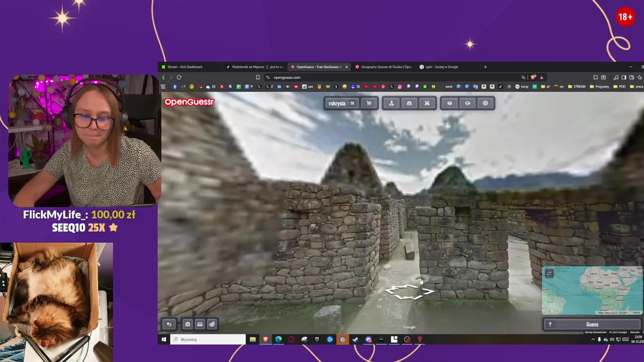This screenshot has width=644, height=362.
Task: Click the Wyszukaj taskbar search box
Action: (x=208, y=339)
